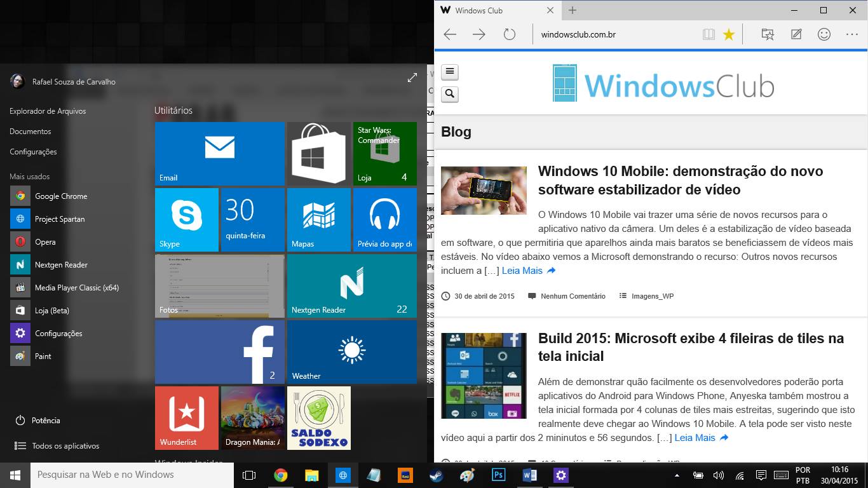Open the Weather tile
868x488 pixels.
click(351, 351)
